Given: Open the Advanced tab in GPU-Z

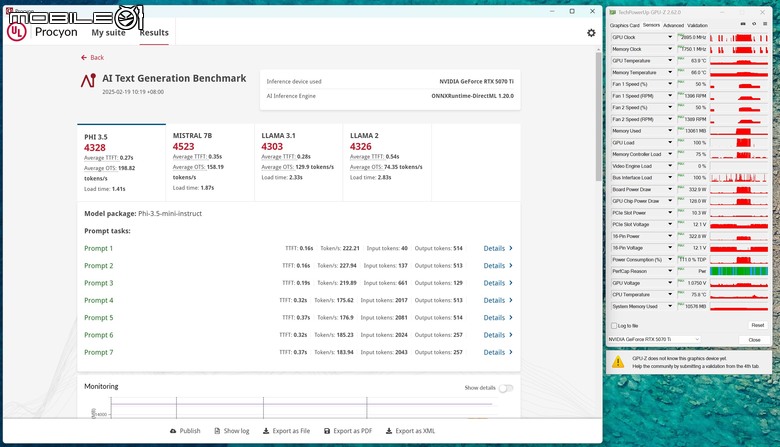Looking at the screenshot, I should (673, 25).
